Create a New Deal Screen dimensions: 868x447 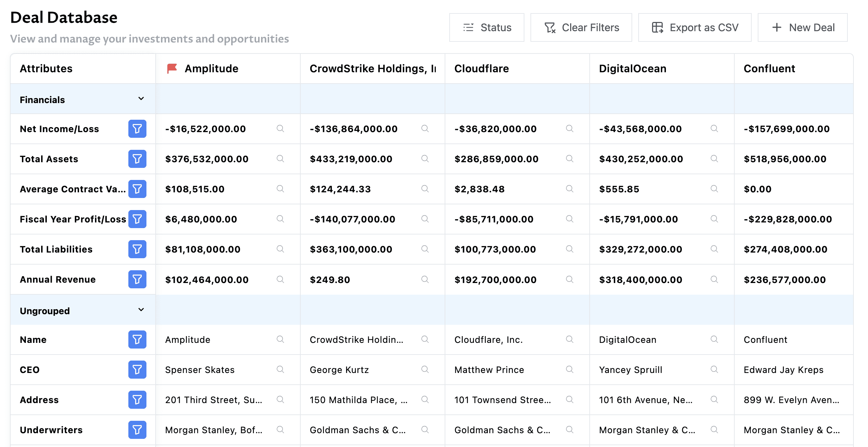pos(802,28)
